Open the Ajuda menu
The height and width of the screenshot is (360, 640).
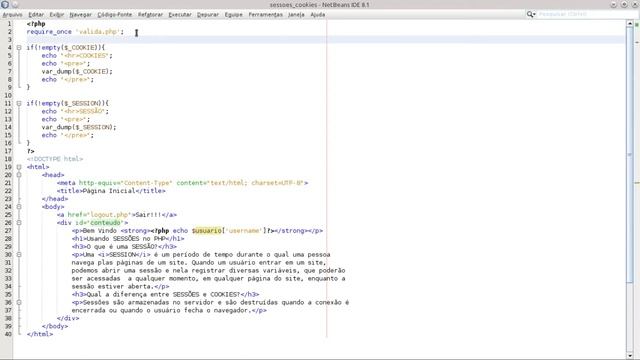[x=318, y=15]
